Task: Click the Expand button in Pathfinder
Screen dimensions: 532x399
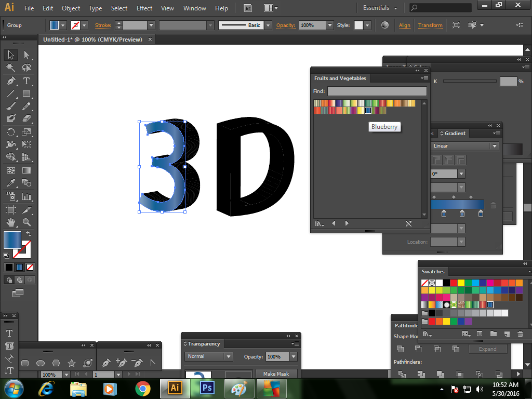Action: pyautogui.click(x=488, y=349)
